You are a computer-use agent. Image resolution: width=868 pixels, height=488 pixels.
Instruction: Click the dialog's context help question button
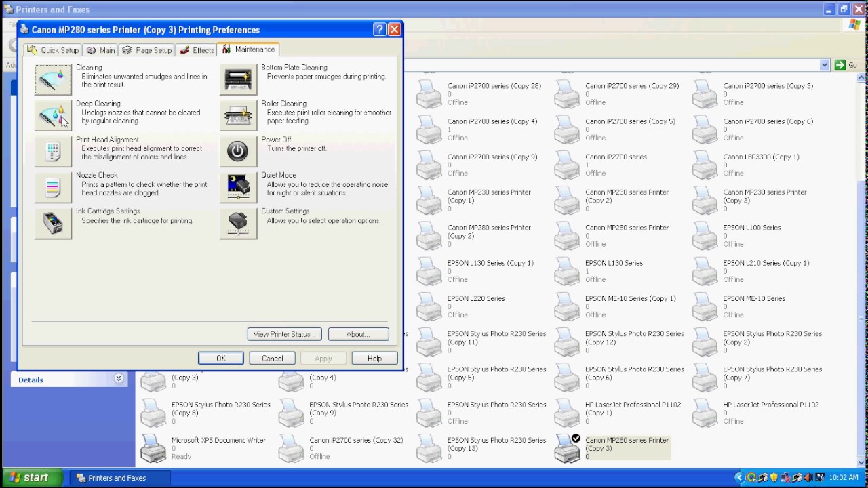point(380,30)
